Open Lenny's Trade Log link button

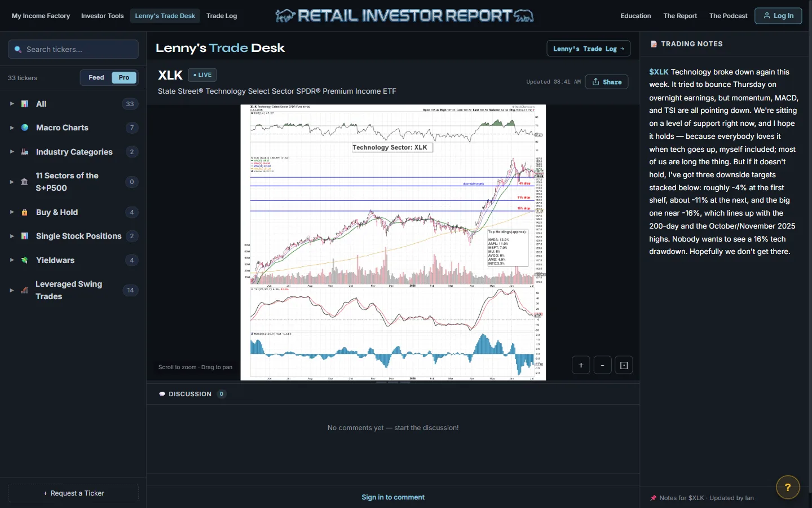pyautogui.click(x=589, y=49)
